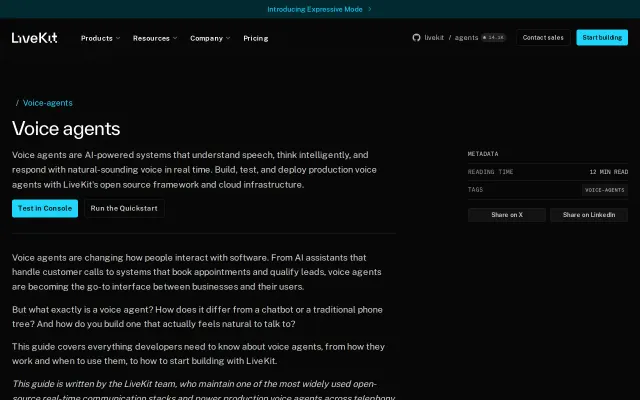Click the Run the Quickstart button

tap(124, 208)
